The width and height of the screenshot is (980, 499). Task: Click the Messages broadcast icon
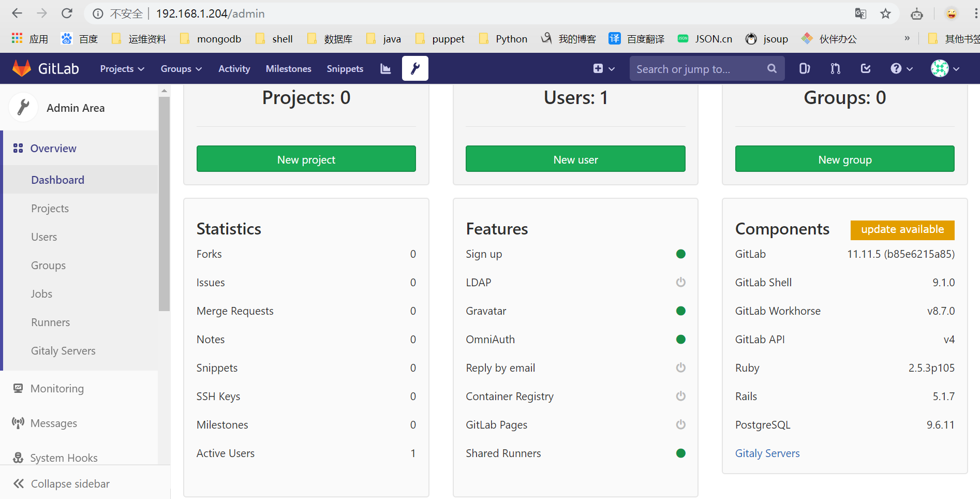pyautogui.click(x=18, y=423)
